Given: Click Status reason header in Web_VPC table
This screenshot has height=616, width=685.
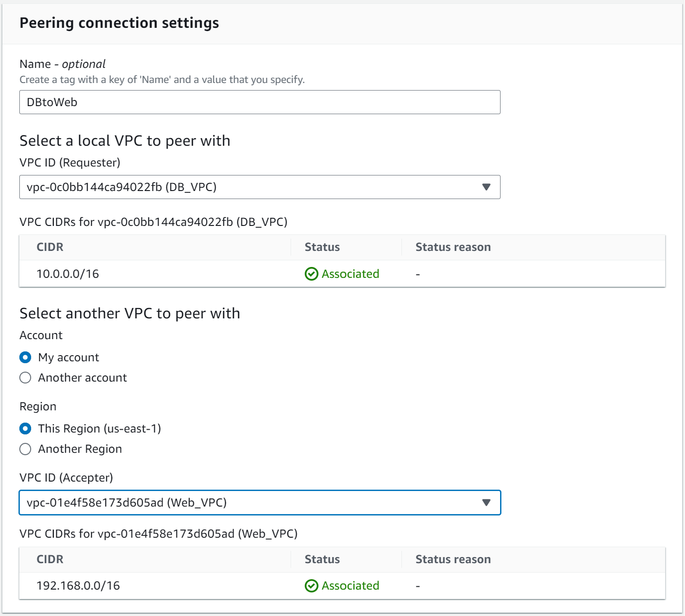Looking at the screenshot, I should pos(453,559).
